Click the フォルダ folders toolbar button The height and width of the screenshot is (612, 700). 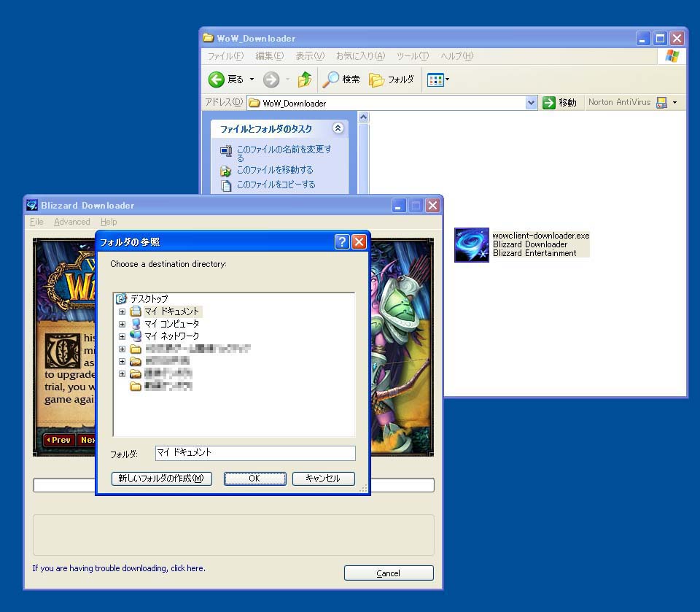[392, 80]
